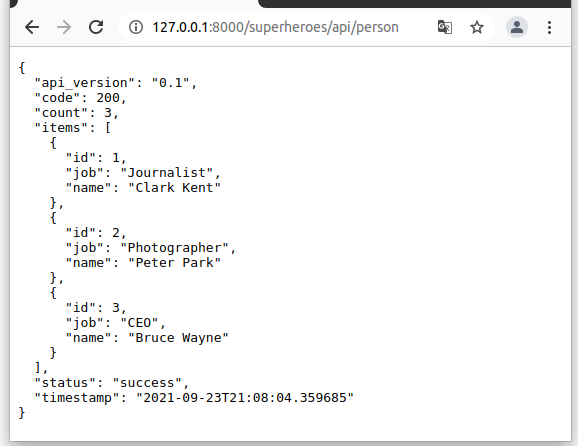Screen dimensions: 578x446
Task: Click the "Photographer" job value
Action: (x=174, y=248)
